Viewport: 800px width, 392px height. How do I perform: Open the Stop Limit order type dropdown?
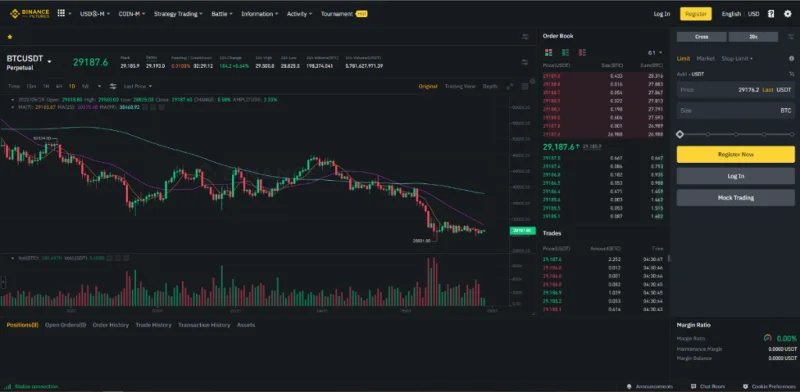737,59
